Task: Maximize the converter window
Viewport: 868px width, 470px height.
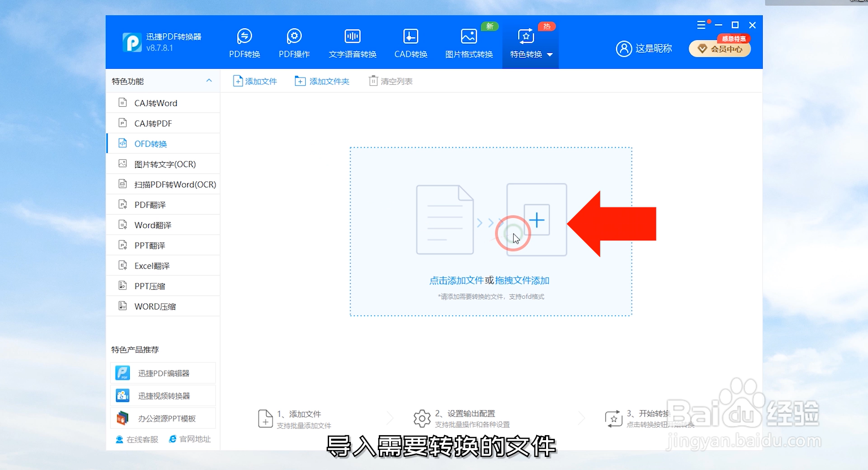Action: click(735, 25)
